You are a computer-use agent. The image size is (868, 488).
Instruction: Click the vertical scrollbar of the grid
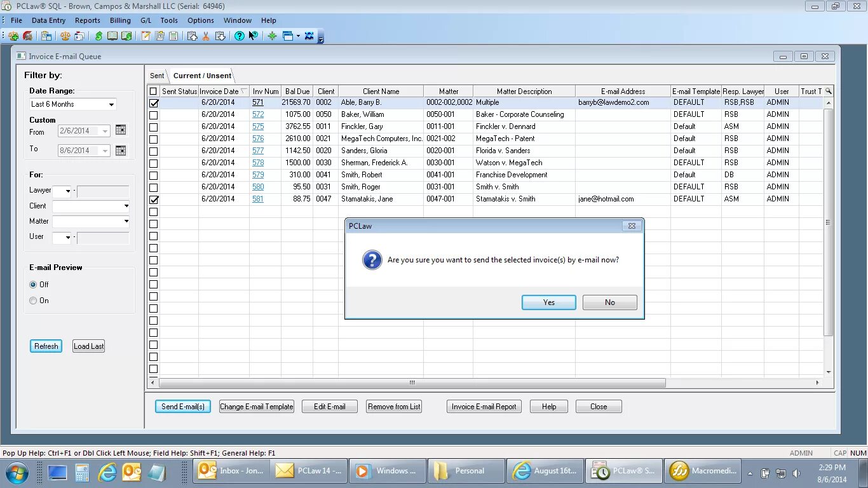828,222
